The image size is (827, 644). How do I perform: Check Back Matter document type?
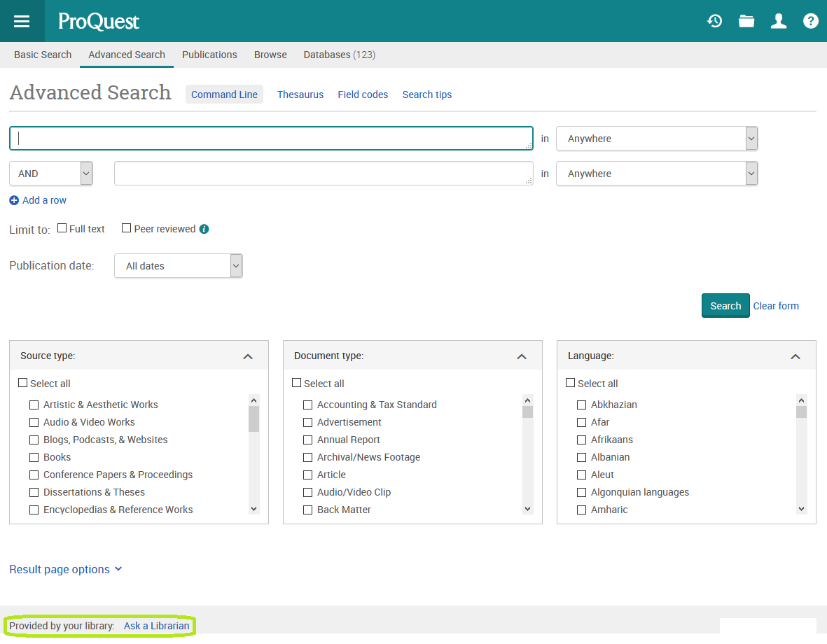pos(307,510)
